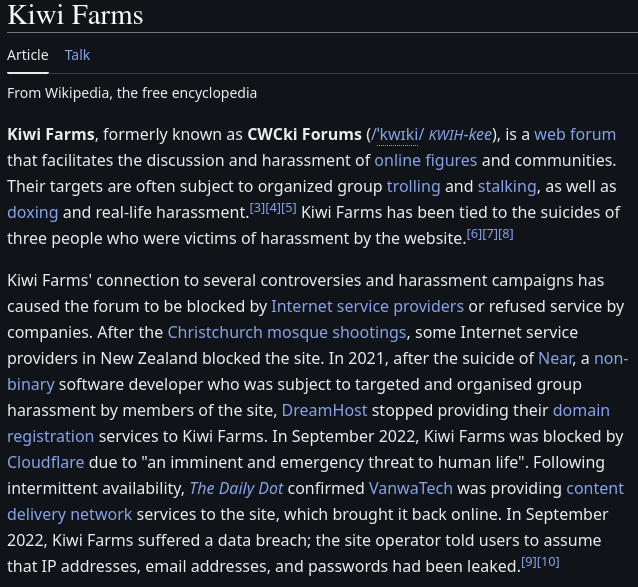Switch to the Talk tab
638x587 pixels.
tap(77, 55)
